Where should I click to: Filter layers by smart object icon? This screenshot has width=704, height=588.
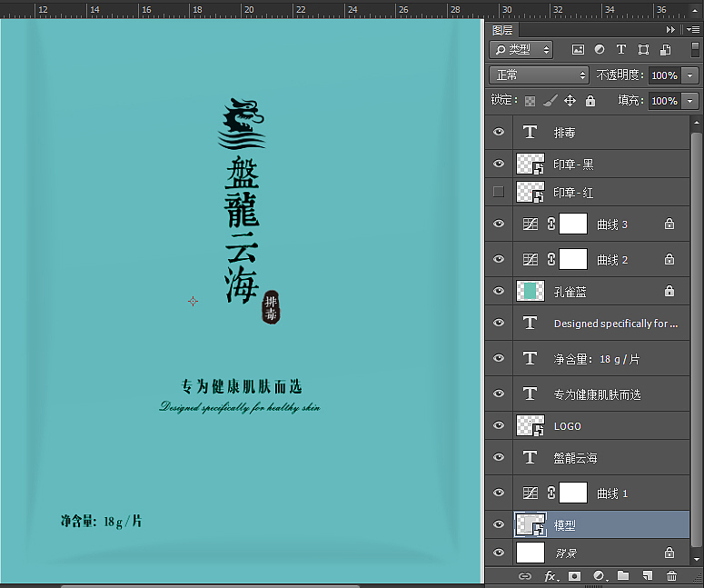click(x=665, y=49)
